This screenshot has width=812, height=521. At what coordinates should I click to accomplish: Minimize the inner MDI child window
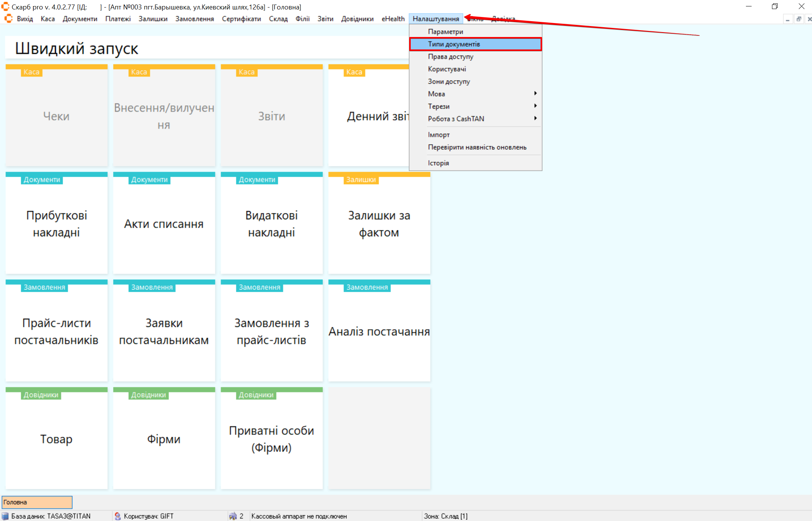tap(787, 19)
